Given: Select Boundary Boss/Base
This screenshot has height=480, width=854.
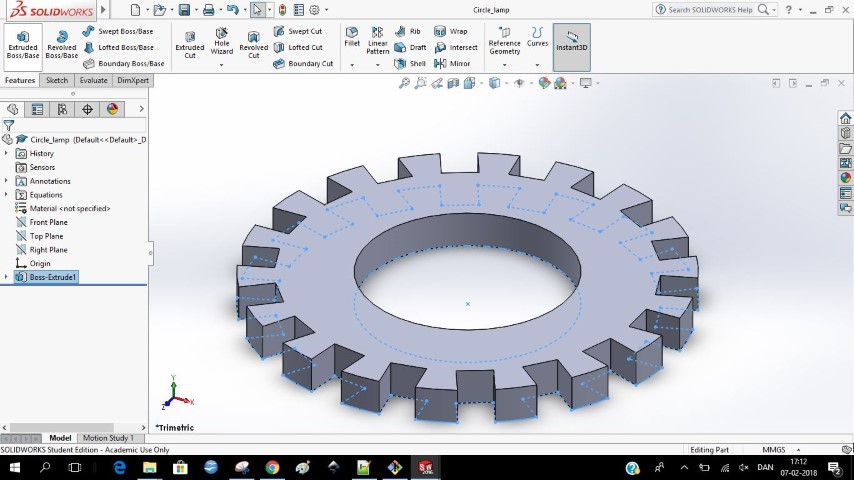Looking at the screenshot, I should click(x=124, y=63).
